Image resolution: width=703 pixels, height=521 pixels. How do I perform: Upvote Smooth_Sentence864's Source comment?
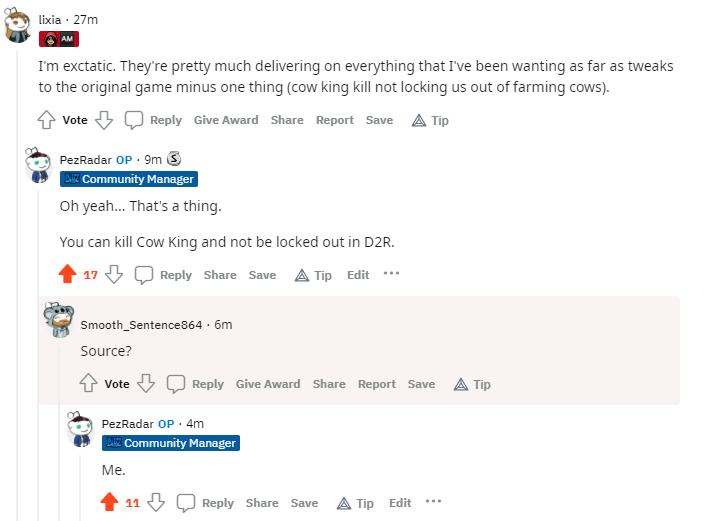pos(88,383)
